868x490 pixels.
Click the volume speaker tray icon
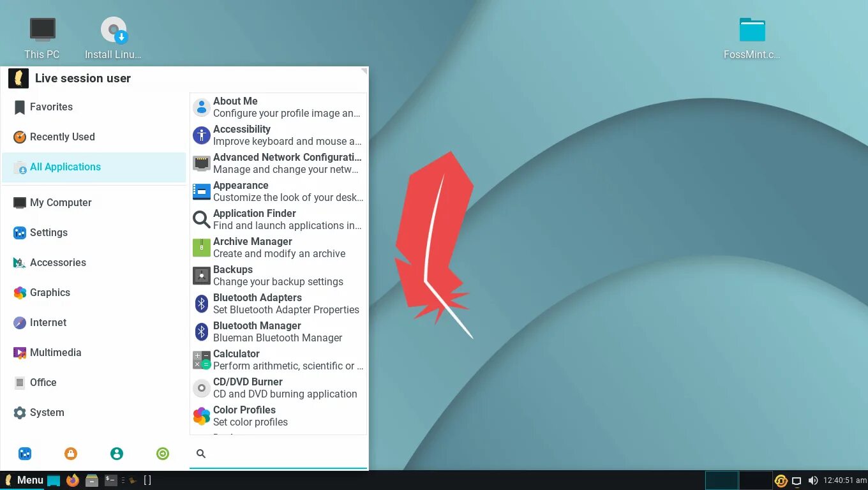(x=812, y=480)
